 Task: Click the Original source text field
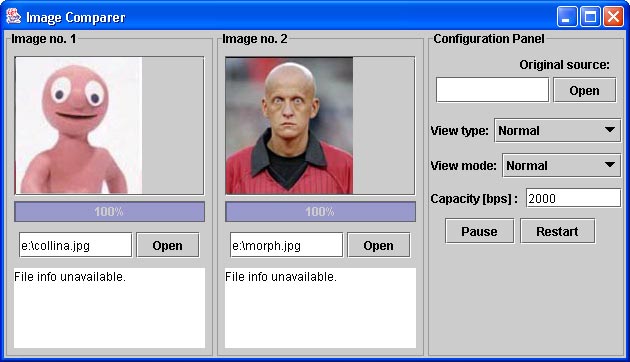pyautogui.click(x=492, y=90)
